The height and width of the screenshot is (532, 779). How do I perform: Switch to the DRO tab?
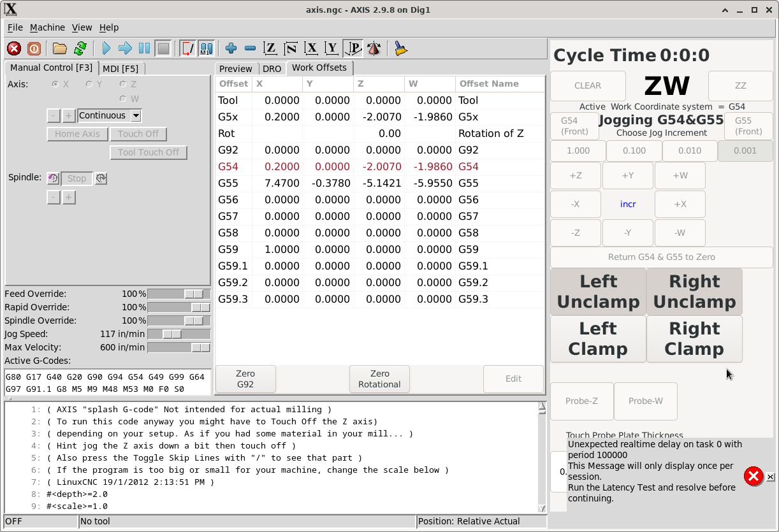pyautogui.click(x=272, y=69)
